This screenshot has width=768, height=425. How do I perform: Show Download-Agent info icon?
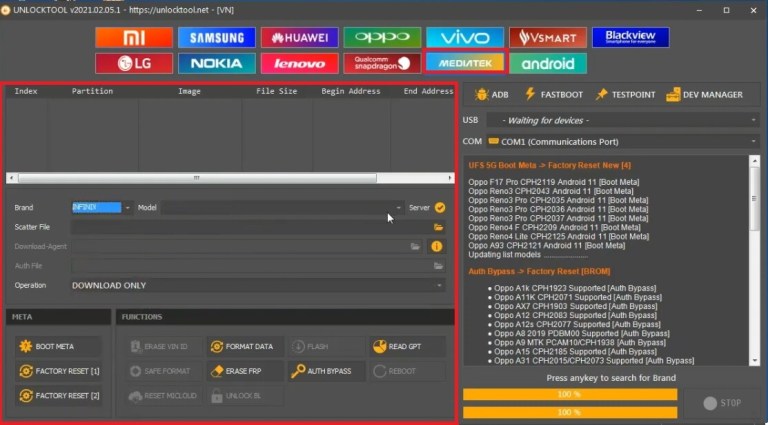pos(436,246)
